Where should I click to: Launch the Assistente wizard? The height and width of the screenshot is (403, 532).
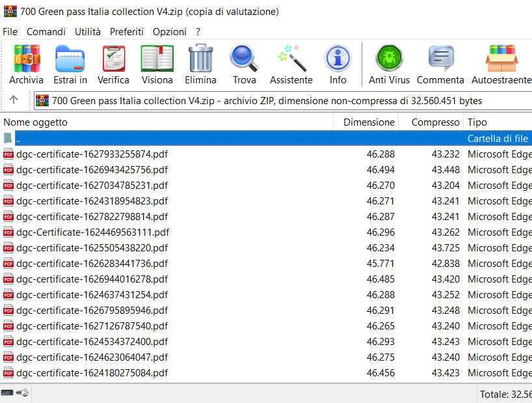(291, 64)
